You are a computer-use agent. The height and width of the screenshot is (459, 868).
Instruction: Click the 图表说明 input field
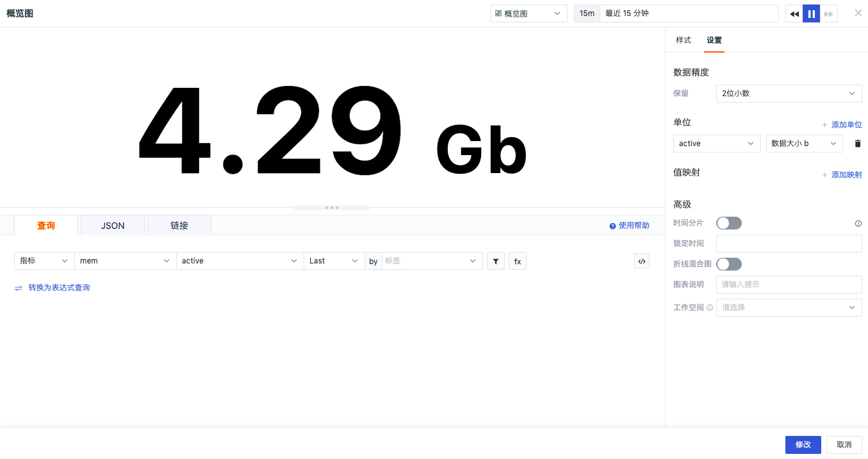click(x=789, y=285)
